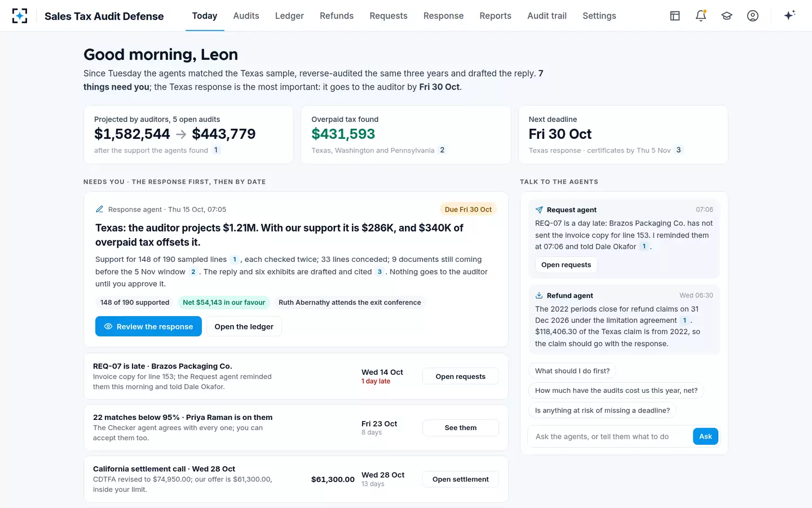Open the Settings tab
Viewport: 812px width, 508px height.
[x=599, y=16]
